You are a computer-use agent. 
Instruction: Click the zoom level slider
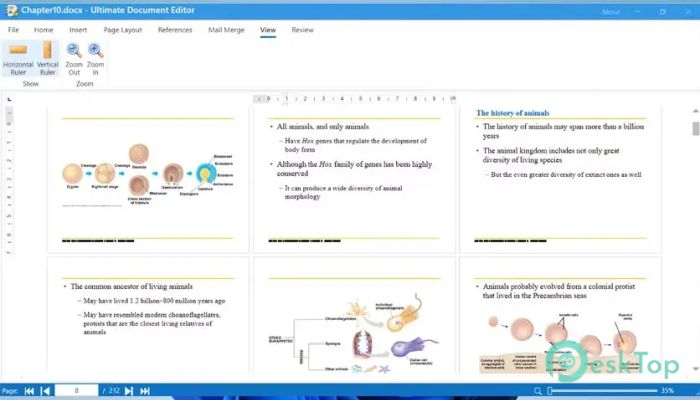(x=603, y=391)
